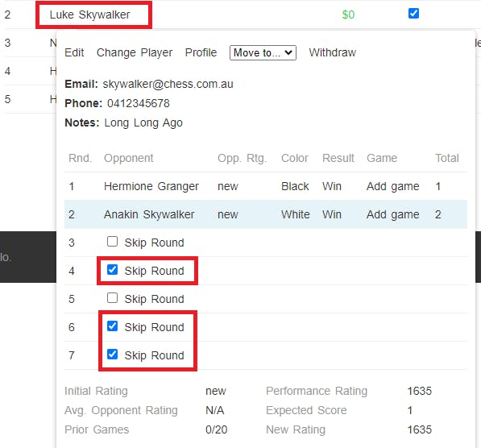Click the Color column header
The width and height of the screenshot is (481, 448).
tap(295, 158)
